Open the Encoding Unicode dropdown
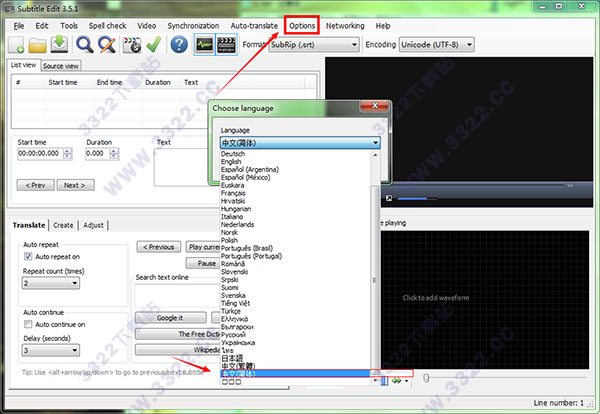This screenshot has height=414, width=600. (437, 45)
